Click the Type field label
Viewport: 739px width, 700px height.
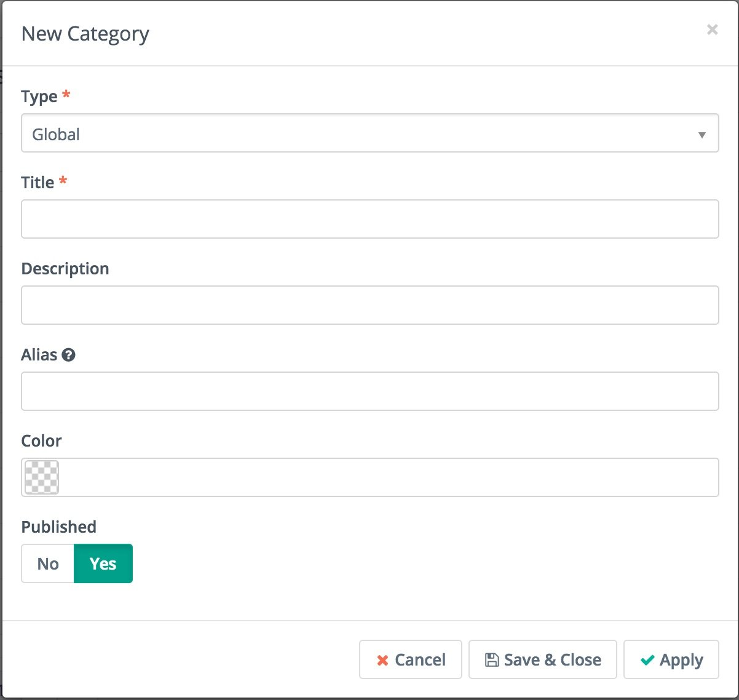tap(39, 97)
